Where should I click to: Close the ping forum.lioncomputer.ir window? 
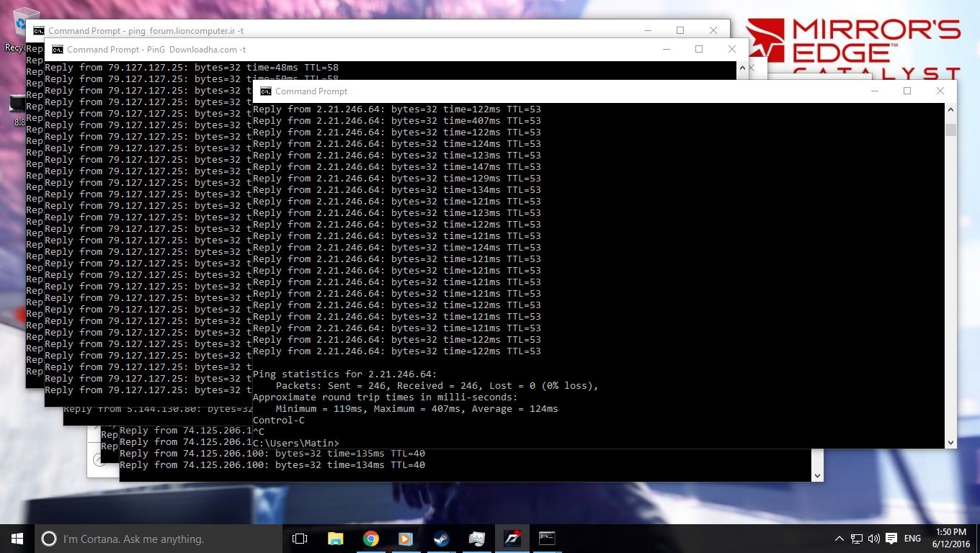click(x=713, y=30)
